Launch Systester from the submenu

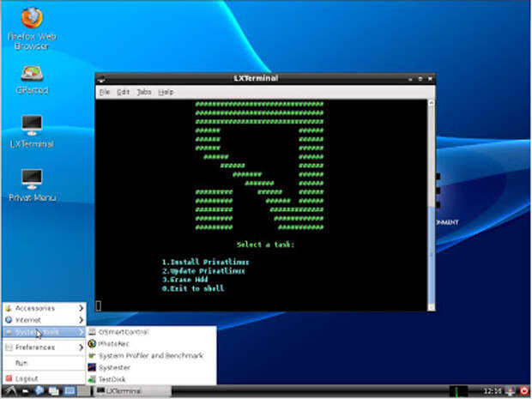coord(152,367)
